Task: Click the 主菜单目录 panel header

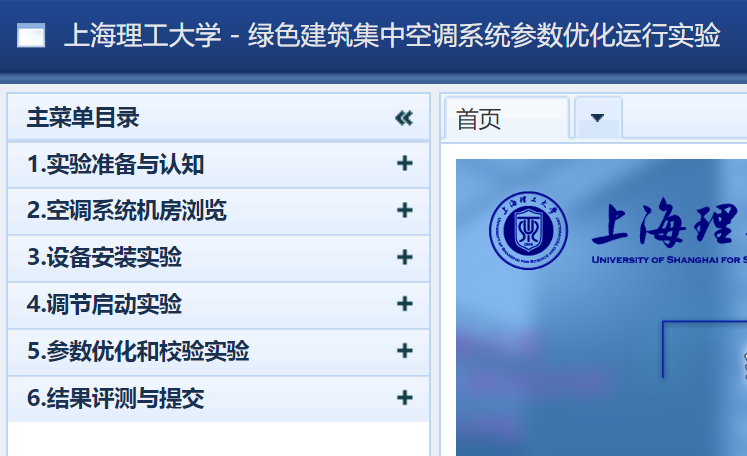Action: [x=83, y=118]
